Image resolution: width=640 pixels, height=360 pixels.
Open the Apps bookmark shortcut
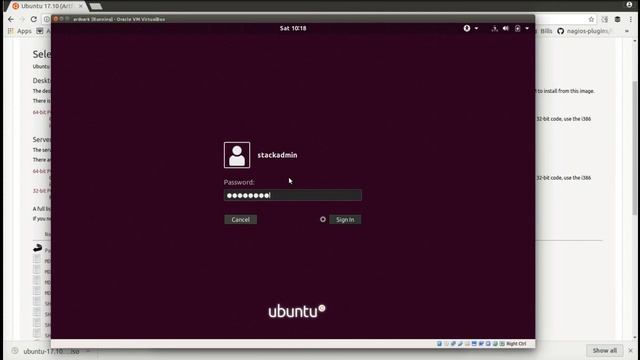20,31
